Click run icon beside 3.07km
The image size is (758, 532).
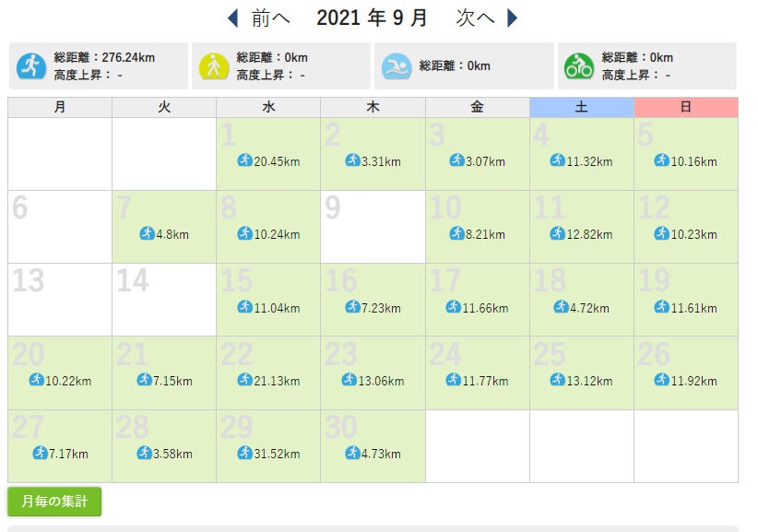(456, 160)
